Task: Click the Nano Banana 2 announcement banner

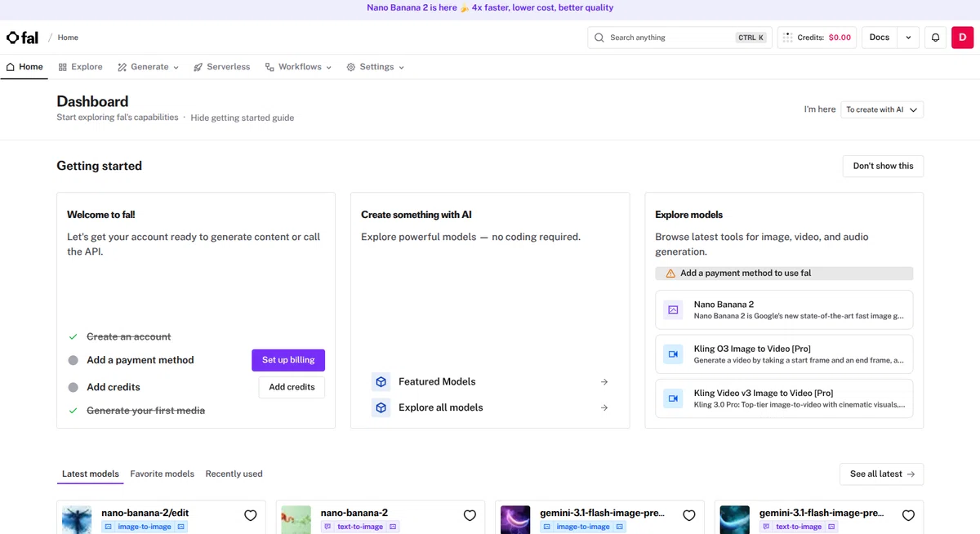Action: pos(490,7)
